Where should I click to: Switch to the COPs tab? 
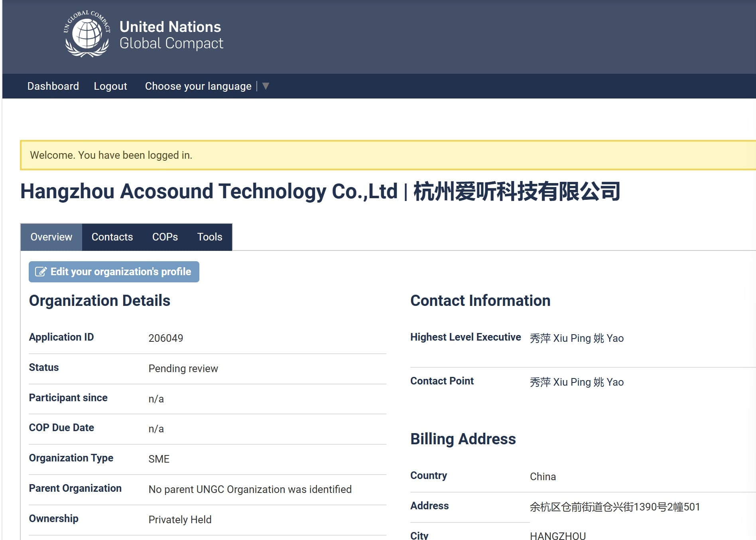pyautogui.click(x=165, y=237)
